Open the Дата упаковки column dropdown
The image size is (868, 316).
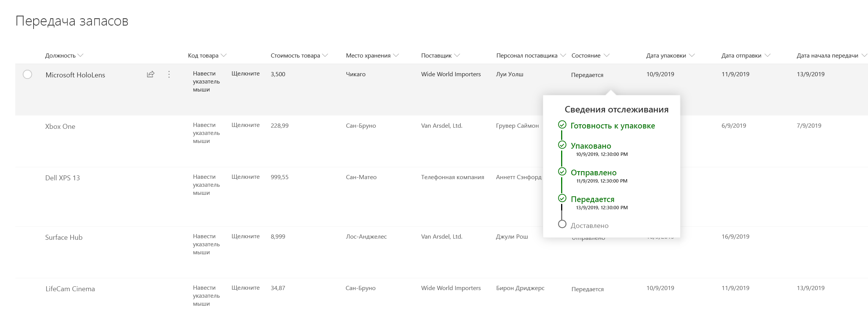point(692,55)
